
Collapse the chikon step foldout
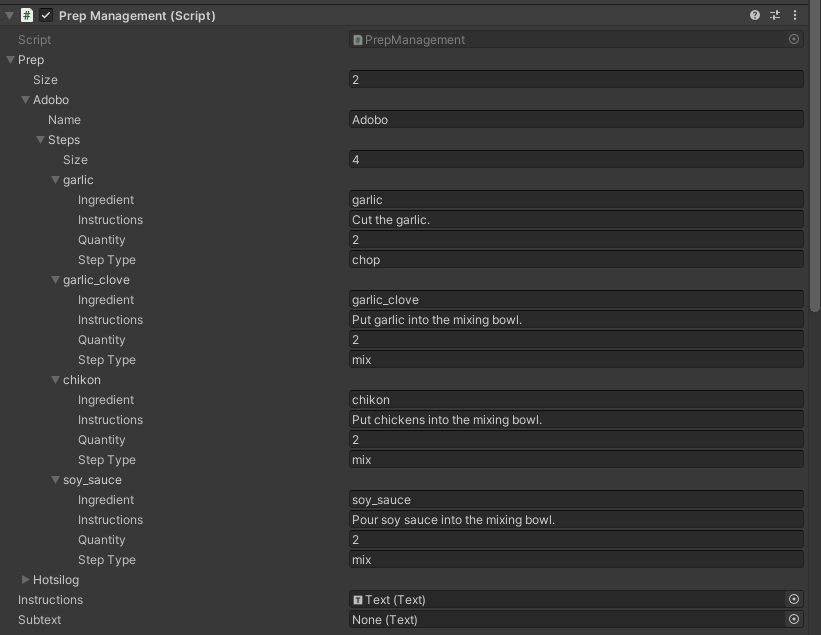pyautogui.click(x=55, y=380)
